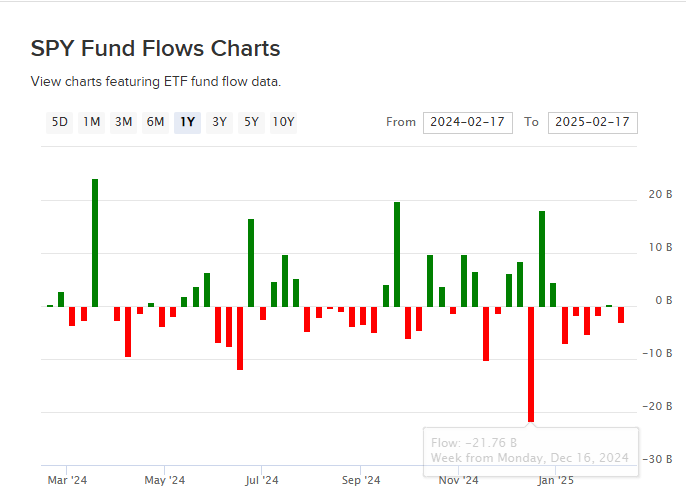
Task: Select the 1M time range
Action: click(x=91, y=122)
